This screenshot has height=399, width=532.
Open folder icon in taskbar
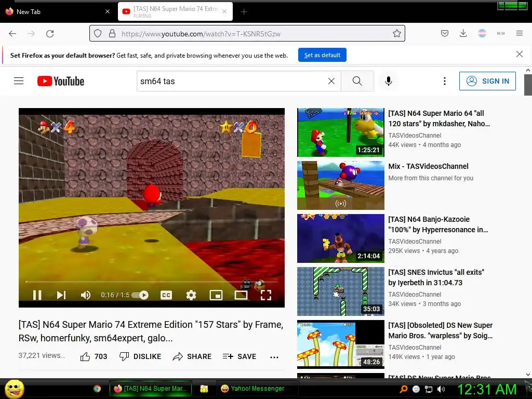pyautogui.click(x=204, y=389)
